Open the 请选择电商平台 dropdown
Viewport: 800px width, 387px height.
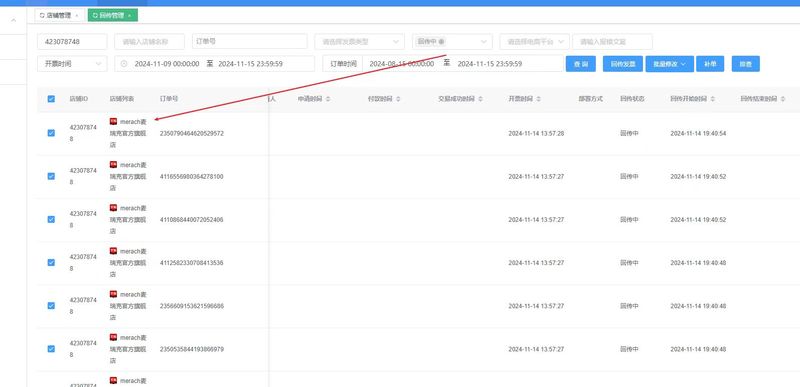[x=534, y=41]
